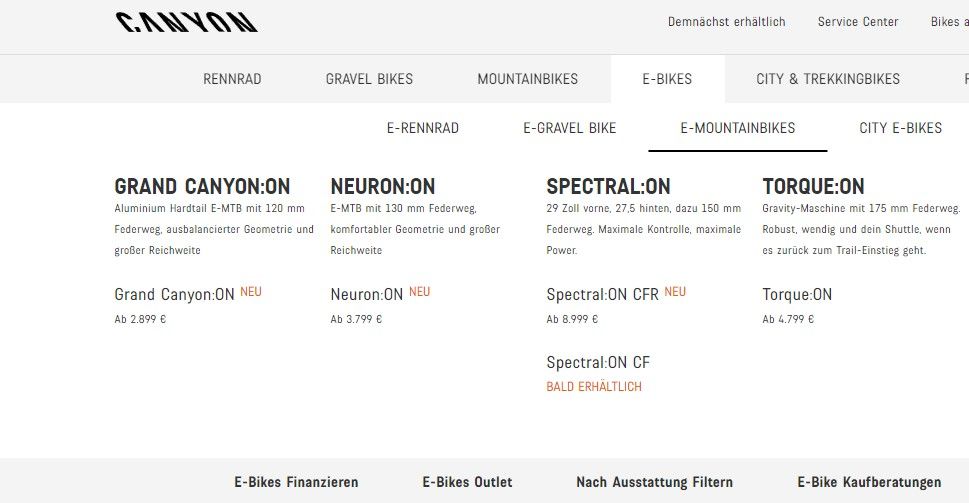Click Neuron:ON description text
Screen dimensions: 969x503
pyautogui.click(x=415, y=229)
